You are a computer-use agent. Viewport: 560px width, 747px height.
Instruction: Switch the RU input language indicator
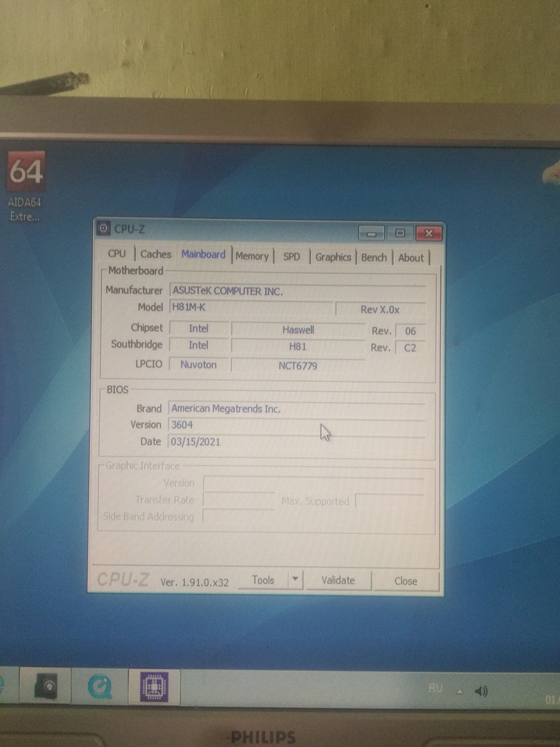(436, 688)
